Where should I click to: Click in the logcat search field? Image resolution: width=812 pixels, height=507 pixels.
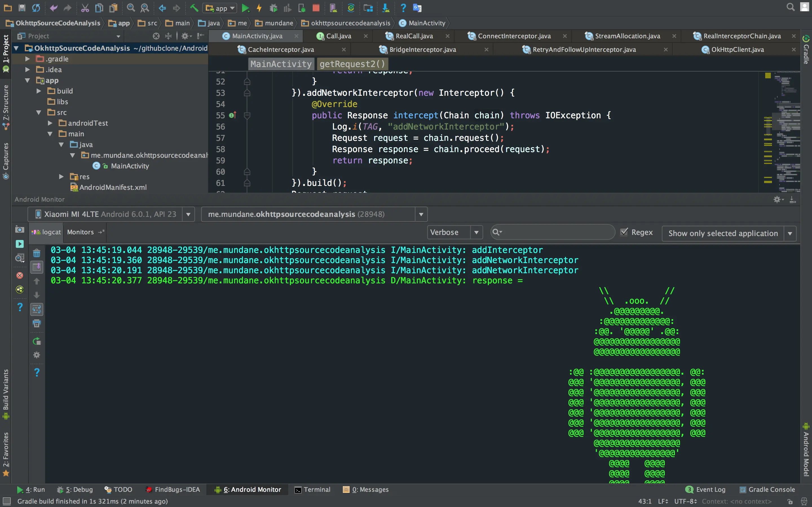pos(557,232)
